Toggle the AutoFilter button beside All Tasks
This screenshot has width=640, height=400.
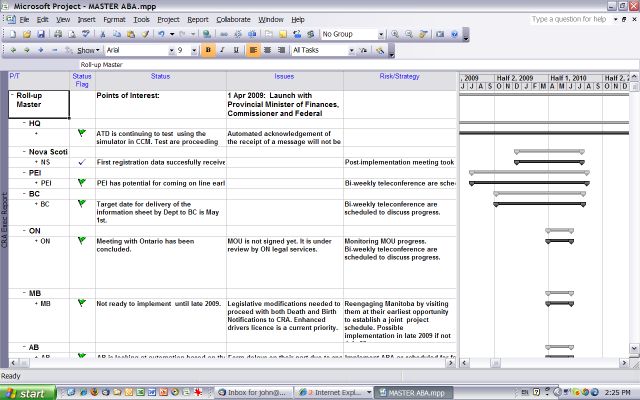click(x=363, y=50)
